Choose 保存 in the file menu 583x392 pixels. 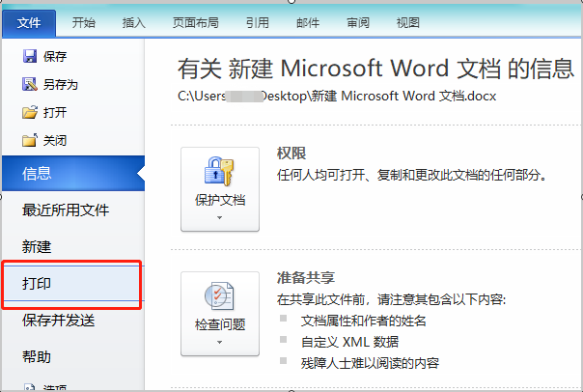[55, 57]
